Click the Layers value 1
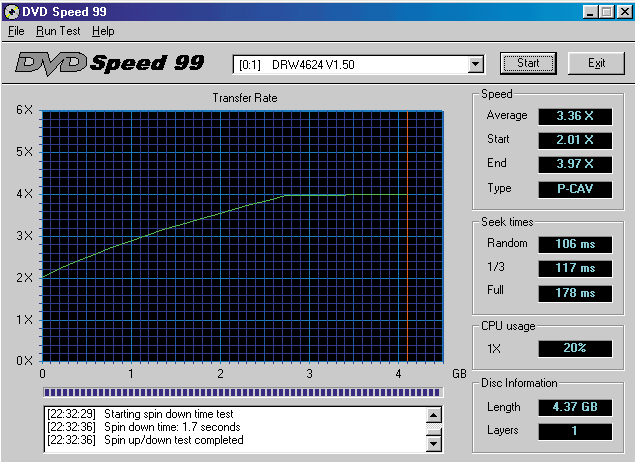This screenshot has height=462, width=635. [575, 431]
